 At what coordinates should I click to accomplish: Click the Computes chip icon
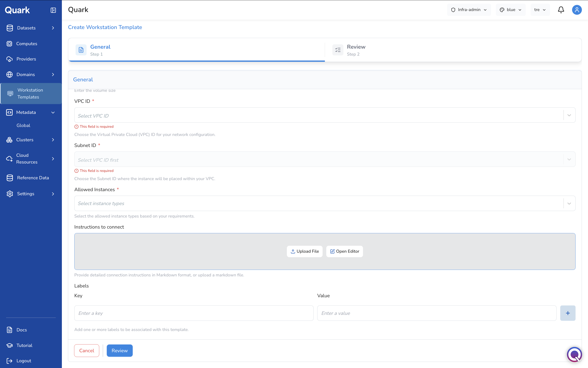point(9,44)
